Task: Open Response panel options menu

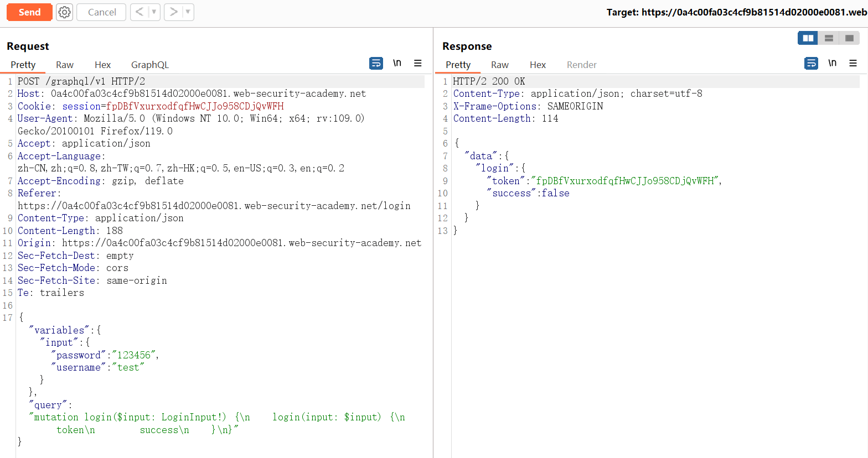Action: click(853, 64)
